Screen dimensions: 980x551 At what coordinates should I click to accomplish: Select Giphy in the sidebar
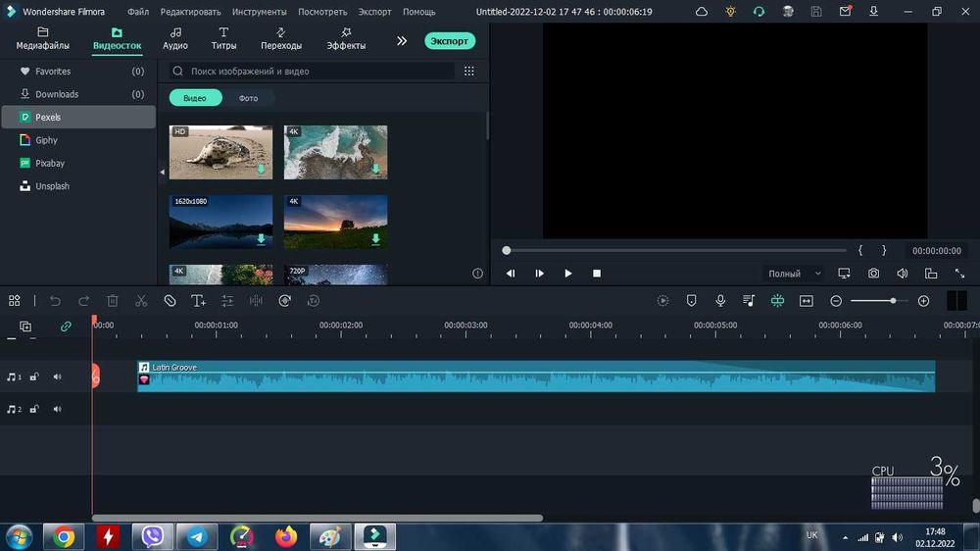point(78,140)
